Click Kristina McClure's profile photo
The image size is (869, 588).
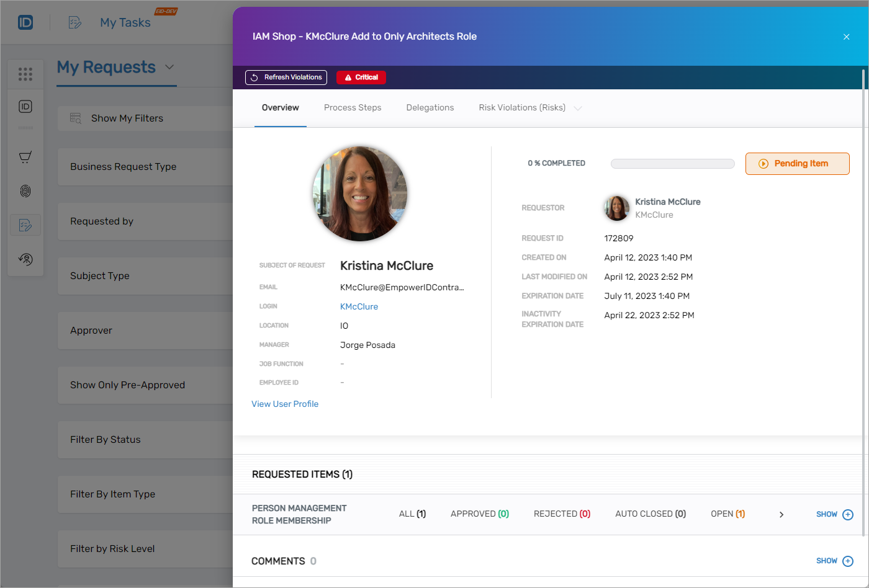click(360, 194)
